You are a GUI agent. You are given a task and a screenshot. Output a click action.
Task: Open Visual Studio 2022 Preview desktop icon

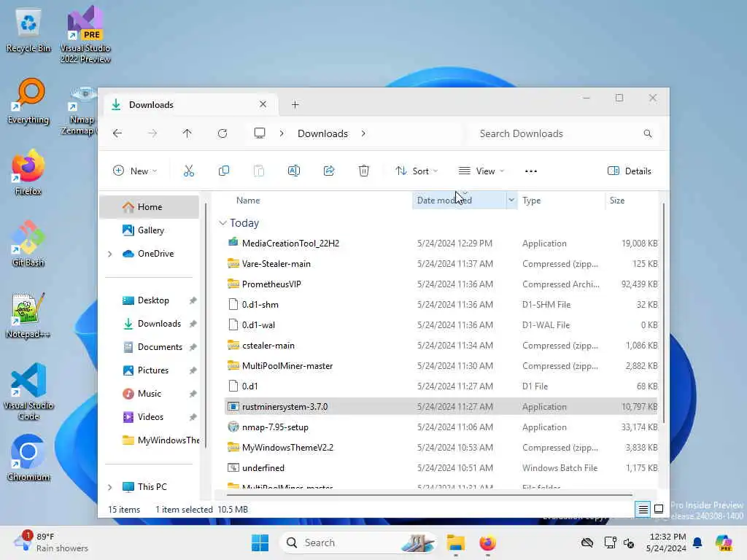click(85, 34)
